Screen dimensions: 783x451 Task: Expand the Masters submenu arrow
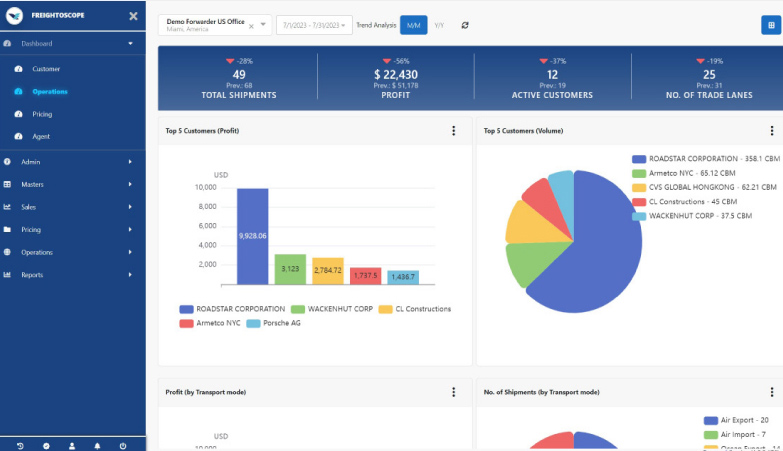130,184
